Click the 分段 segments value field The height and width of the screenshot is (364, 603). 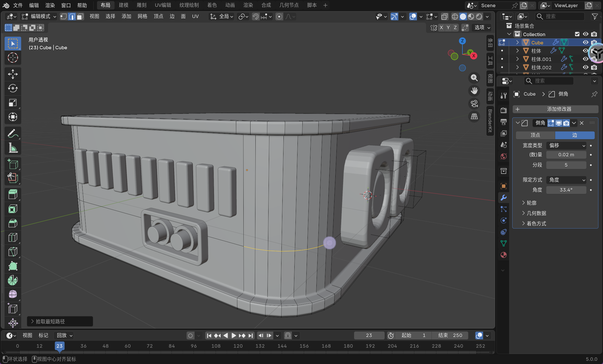point(566,165)
